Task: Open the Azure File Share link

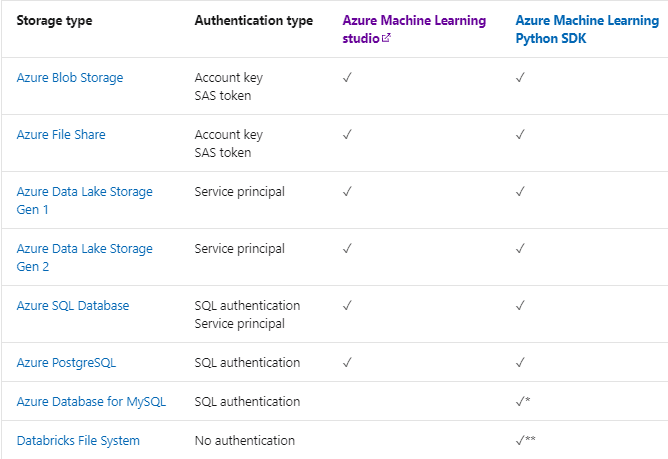Action: [61, 134]
